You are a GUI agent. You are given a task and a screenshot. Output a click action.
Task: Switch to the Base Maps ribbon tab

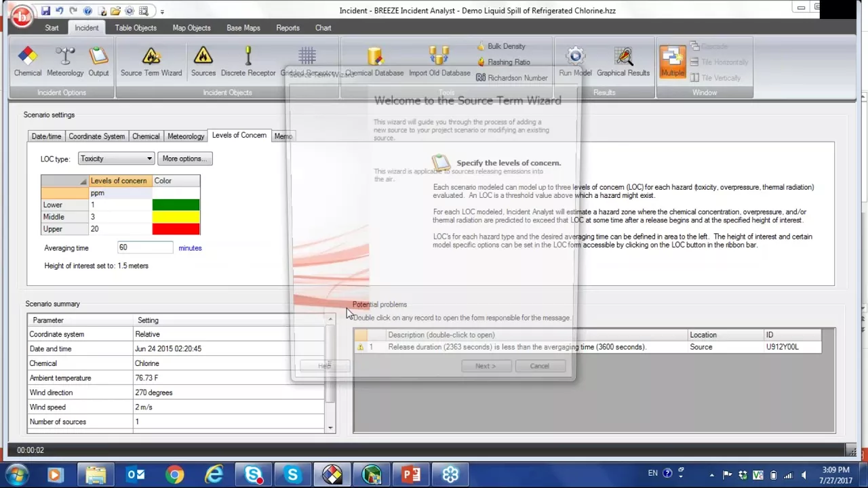243,28
